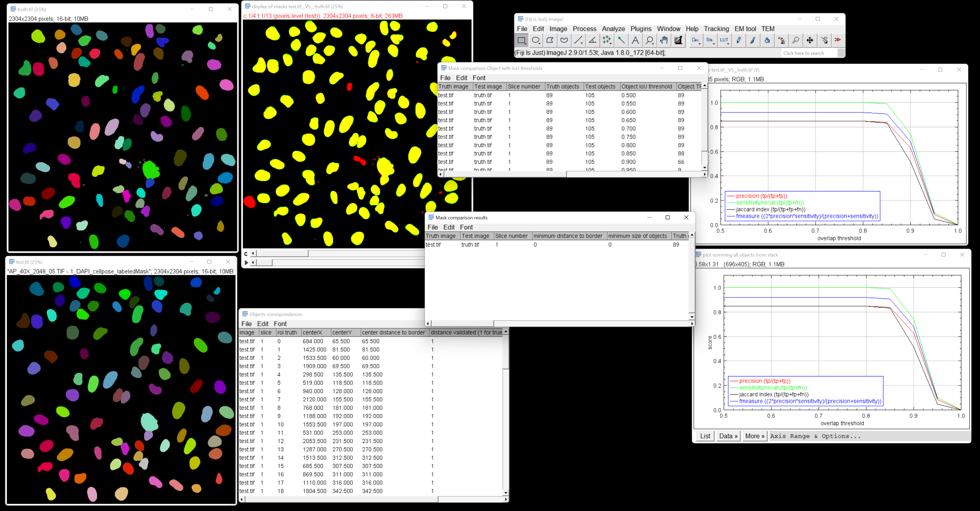Viewport: 980px width, 511px height.
Task: Click the Color picker tool
Action: click(x=678, y=40)
